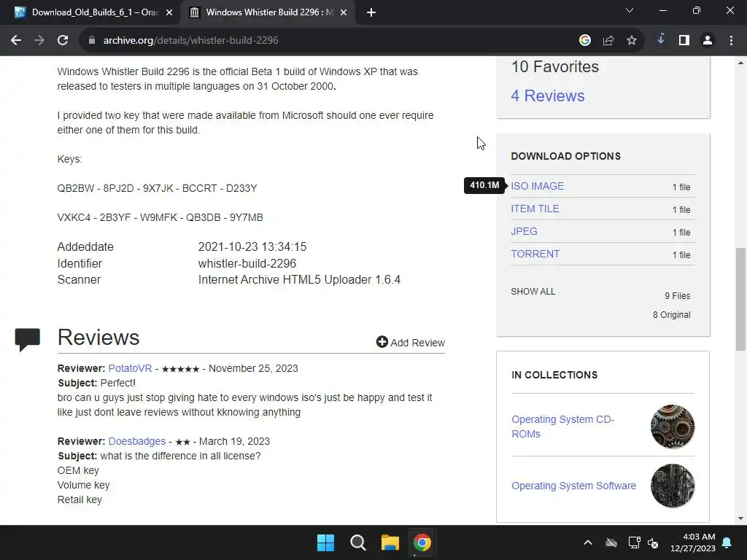
Task: Download the ISO IMAGE file
Action: click(537, 186)
